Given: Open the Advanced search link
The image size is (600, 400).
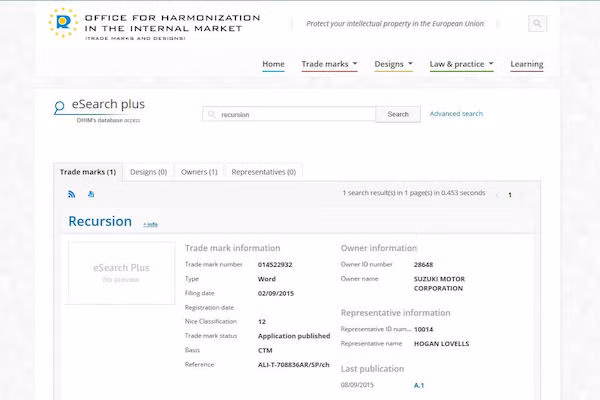Looking at the screenshot, I should (x=456, y=114).
